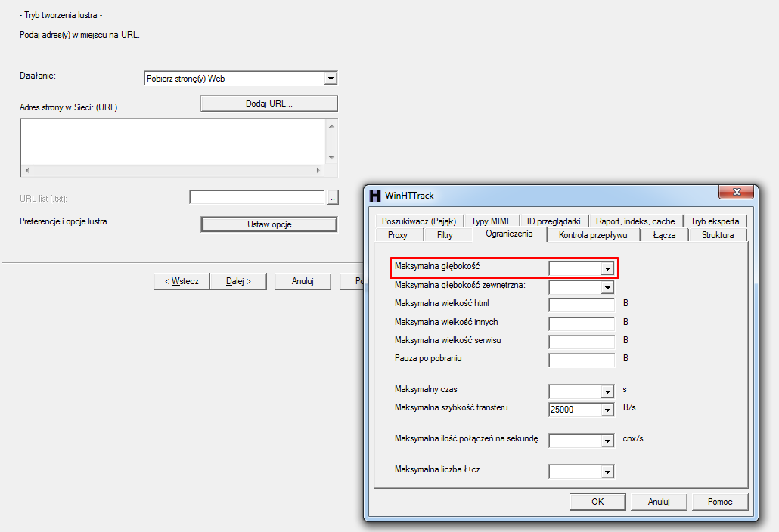
Task: Switch to the Proxy tab
Action: (x=398, y=235)
